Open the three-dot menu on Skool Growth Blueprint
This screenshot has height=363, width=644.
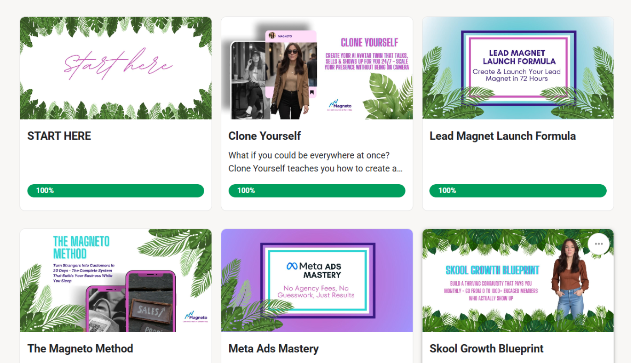coord(598,244)
